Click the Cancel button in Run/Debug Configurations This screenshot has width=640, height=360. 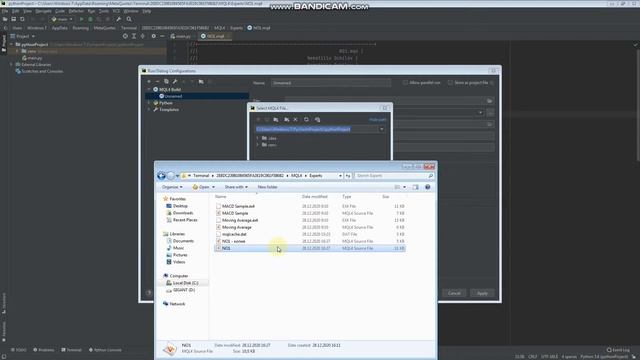coord(454,293)
